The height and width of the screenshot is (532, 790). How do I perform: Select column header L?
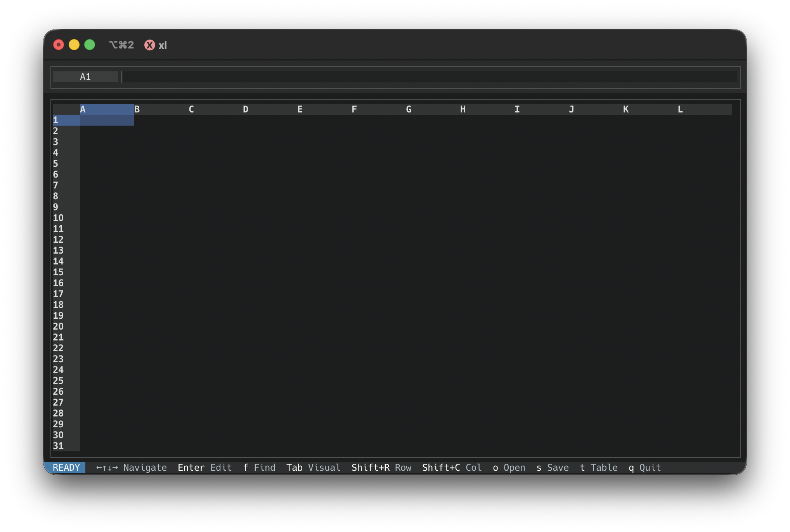click(x=705, y=109)
